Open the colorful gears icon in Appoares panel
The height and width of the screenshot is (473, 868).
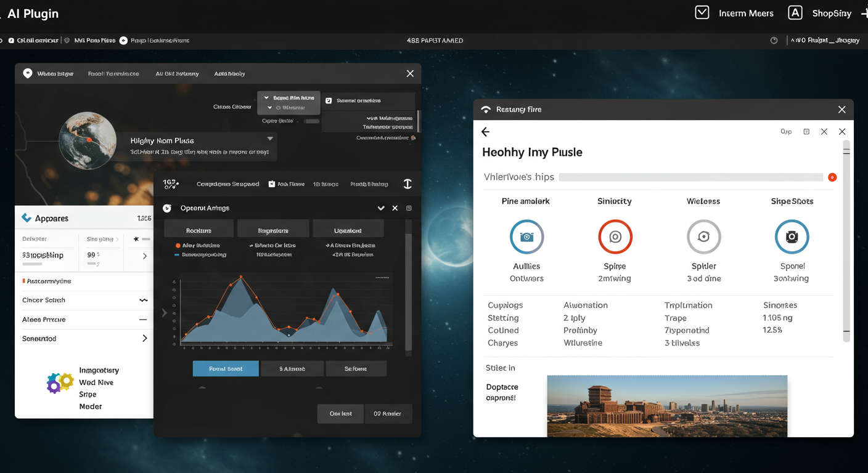[x=59, y=382]
